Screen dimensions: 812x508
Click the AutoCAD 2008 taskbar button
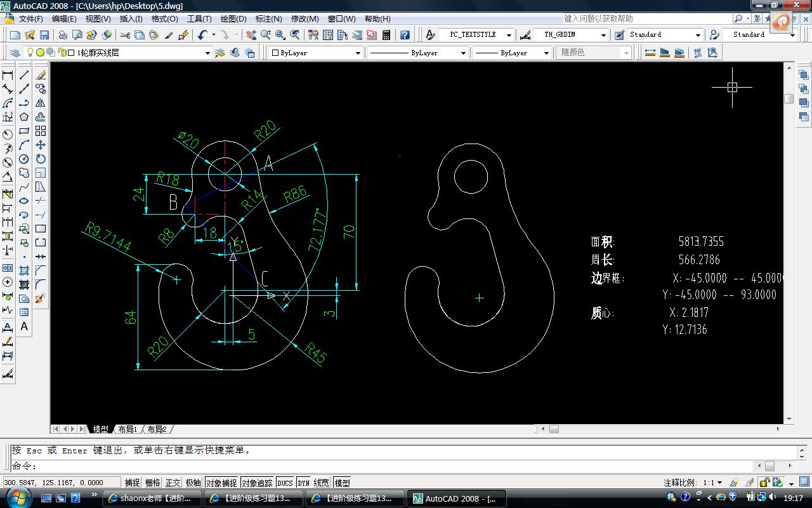pyautogui.click(x=457, y=498)
